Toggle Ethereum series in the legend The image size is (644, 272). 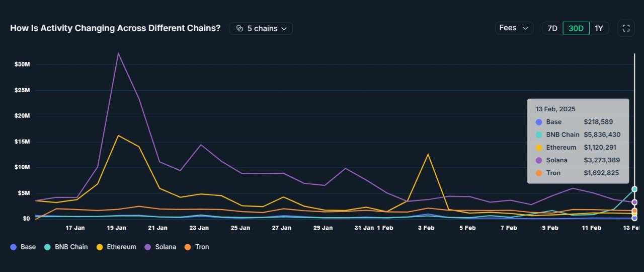pyautogui.click(x=116, y=247)
